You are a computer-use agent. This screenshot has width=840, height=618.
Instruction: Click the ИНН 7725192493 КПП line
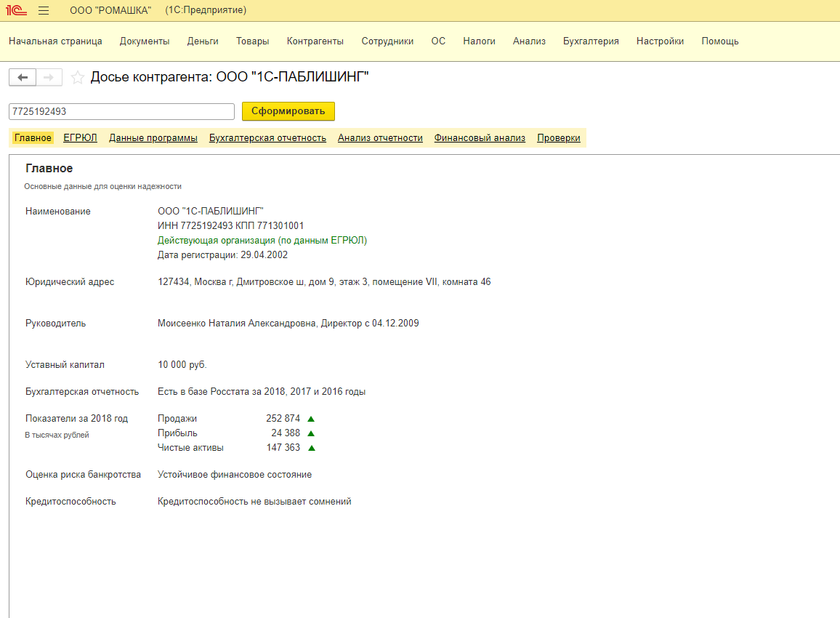(231, 225)
